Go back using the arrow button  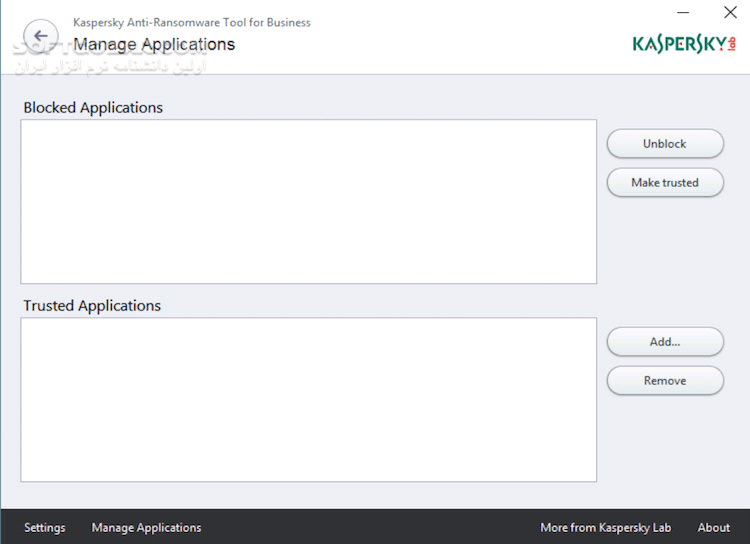coord(41,36)
